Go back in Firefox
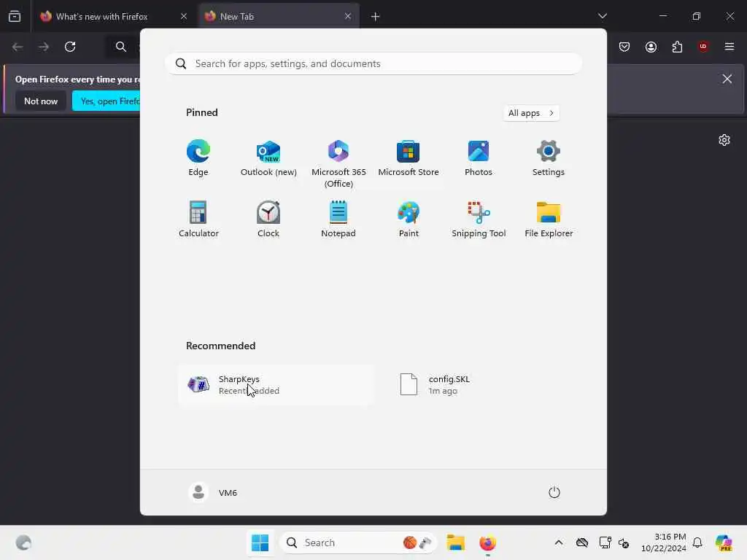Image resolution: width=747 pixels, height=560 pixels. point(18,47)
